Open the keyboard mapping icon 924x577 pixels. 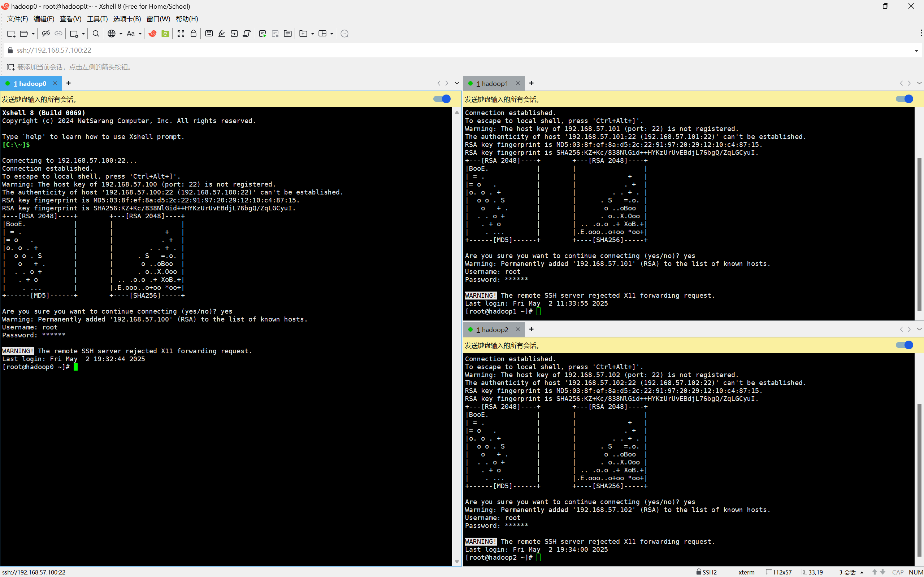click(209, 34)
